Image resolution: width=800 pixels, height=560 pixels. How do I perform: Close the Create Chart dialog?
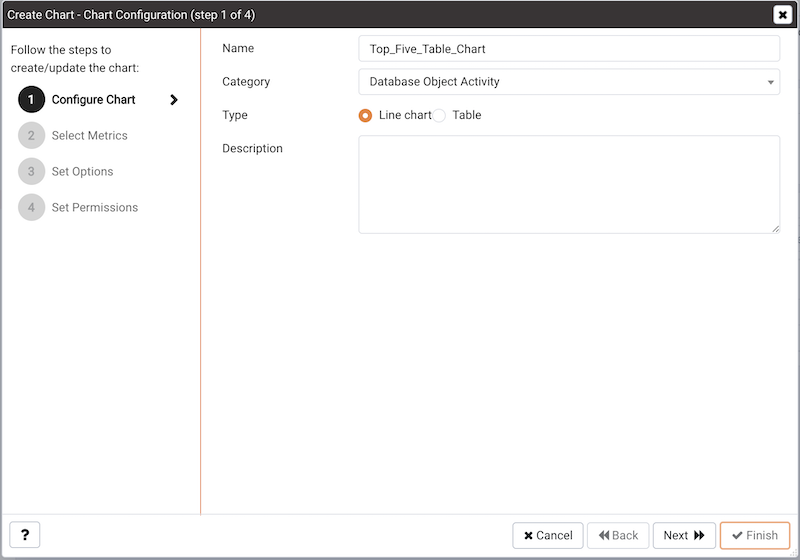point(782,15)
